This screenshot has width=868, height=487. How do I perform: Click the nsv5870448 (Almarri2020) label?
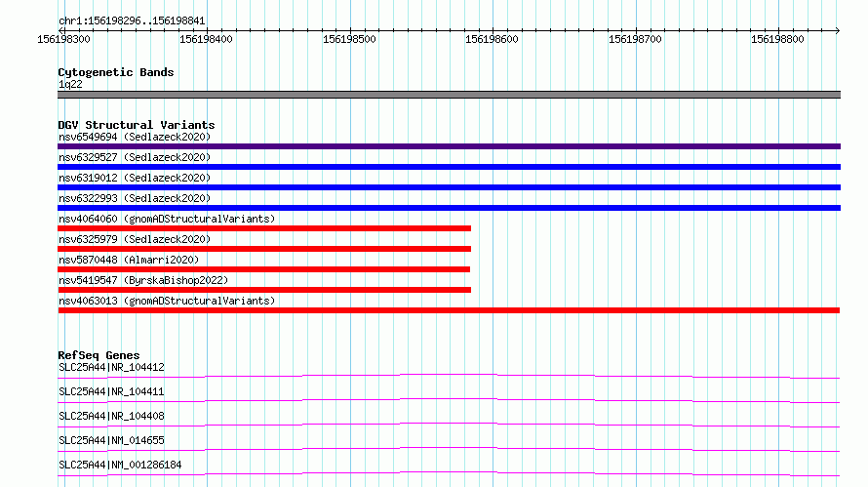pyautogui.click(x=129, y=260)
